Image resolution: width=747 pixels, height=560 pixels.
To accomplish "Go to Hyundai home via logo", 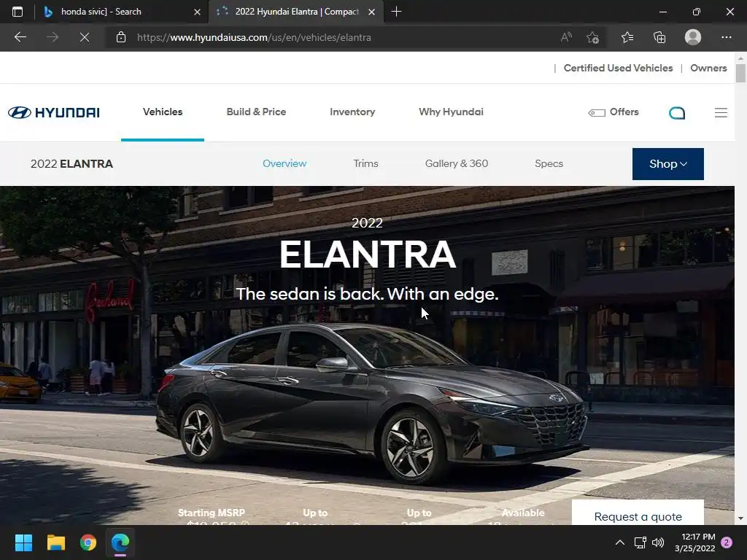I will tap(54, 112).
